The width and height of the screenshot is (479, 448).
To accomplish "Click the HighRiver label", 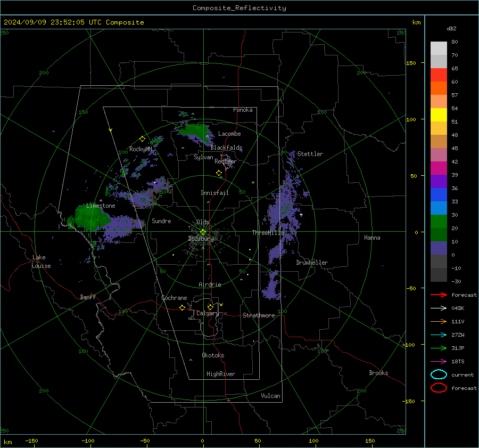I will click(x=221, y=374).
